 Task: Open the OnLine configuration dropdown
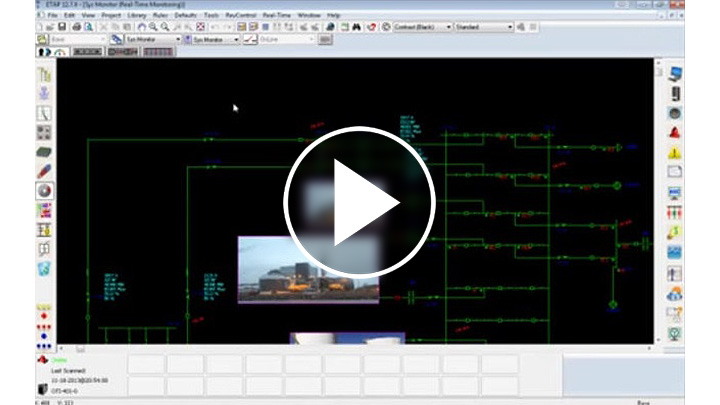pos(287,39)
